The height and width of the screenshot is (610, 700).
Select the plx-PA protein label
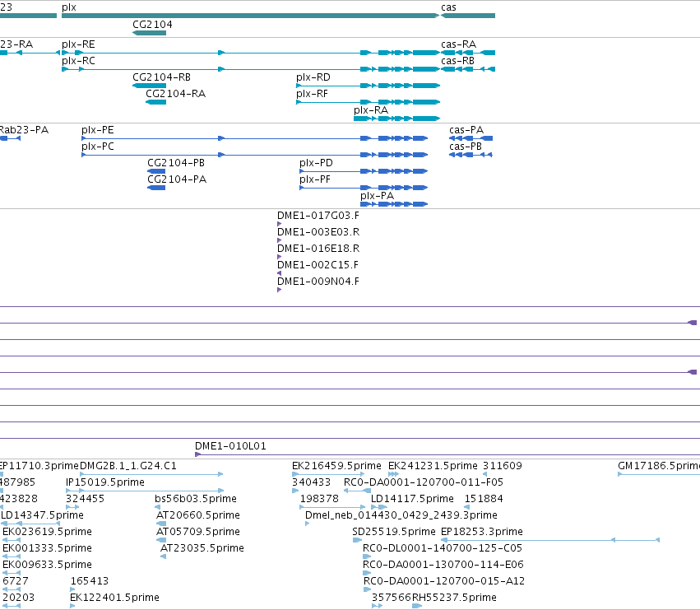click(378, 196)
